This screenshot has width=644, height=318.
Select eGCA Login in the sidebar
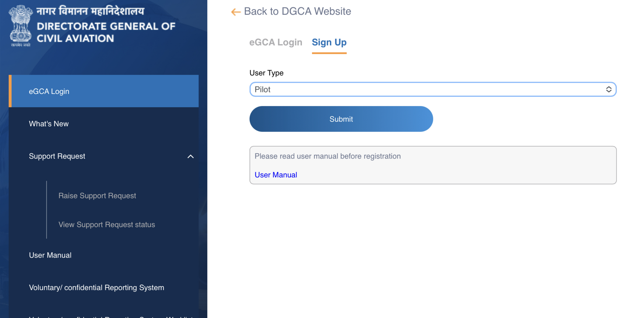point(49,91)
